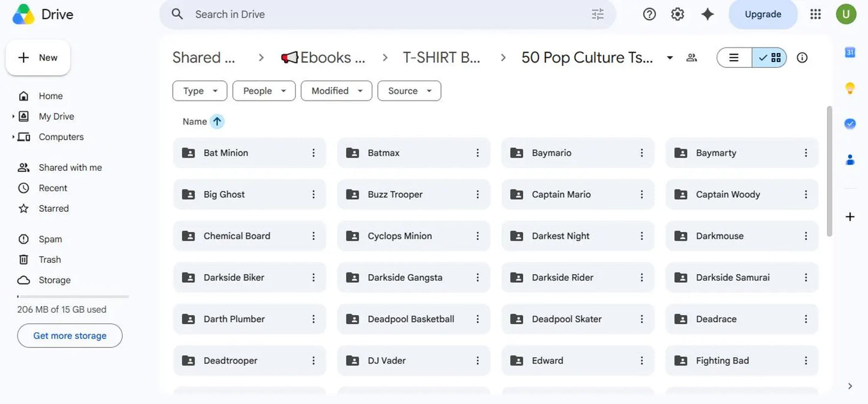The image size is (868, 404).
Task: Go to Ebooks breadcrumb
Action: [x=323, y=58]
